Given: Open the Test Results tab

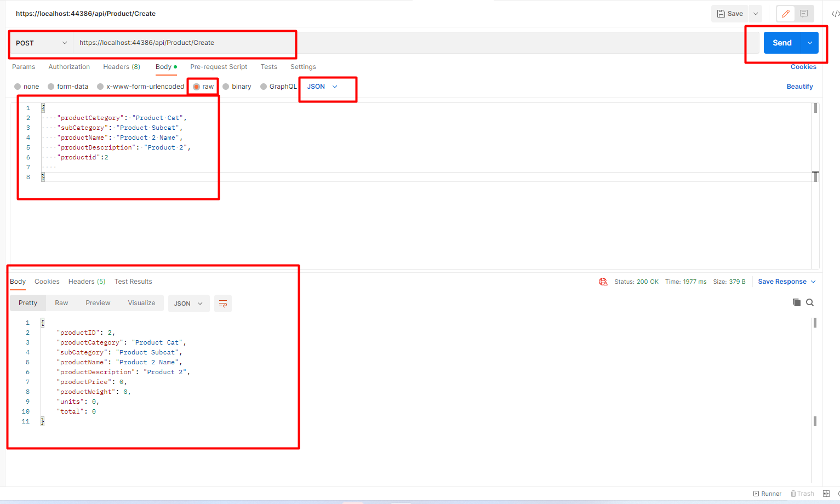Looking at the screenshot, I should coord(133,282).
